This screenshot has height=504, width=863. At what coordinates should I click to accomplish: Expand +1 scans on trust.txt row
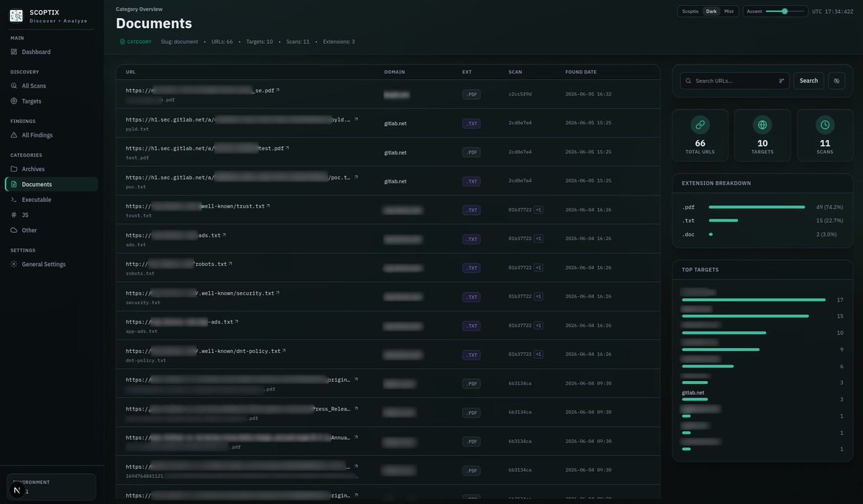click(539, 210)
